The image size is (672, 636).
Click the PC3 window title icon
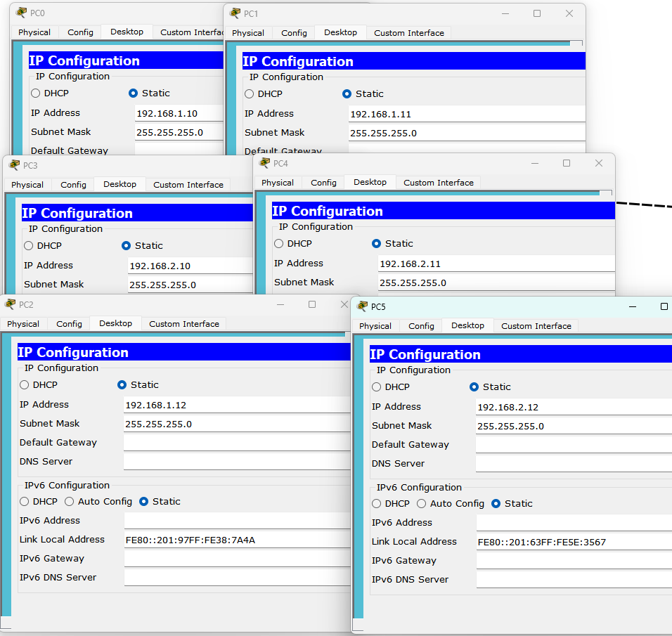(x=14, y=165)
